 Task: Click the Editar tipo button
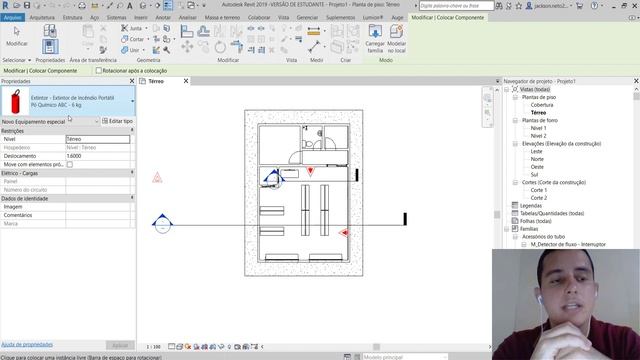118,121
